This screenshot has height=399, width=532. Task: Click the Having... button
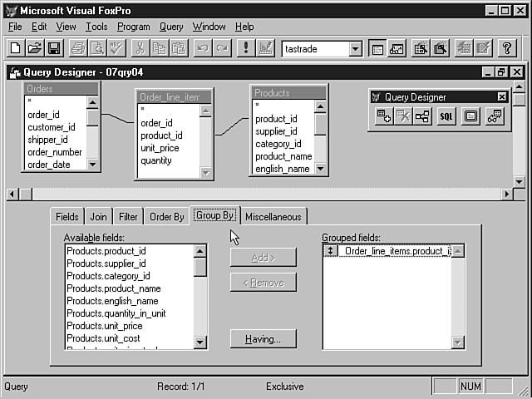click(x=263, y=339)
